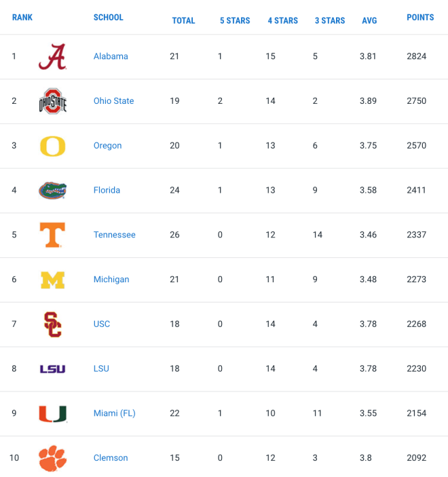Select the Clemson tiger paw logo
448x477 pixels.
coord(53,458)
